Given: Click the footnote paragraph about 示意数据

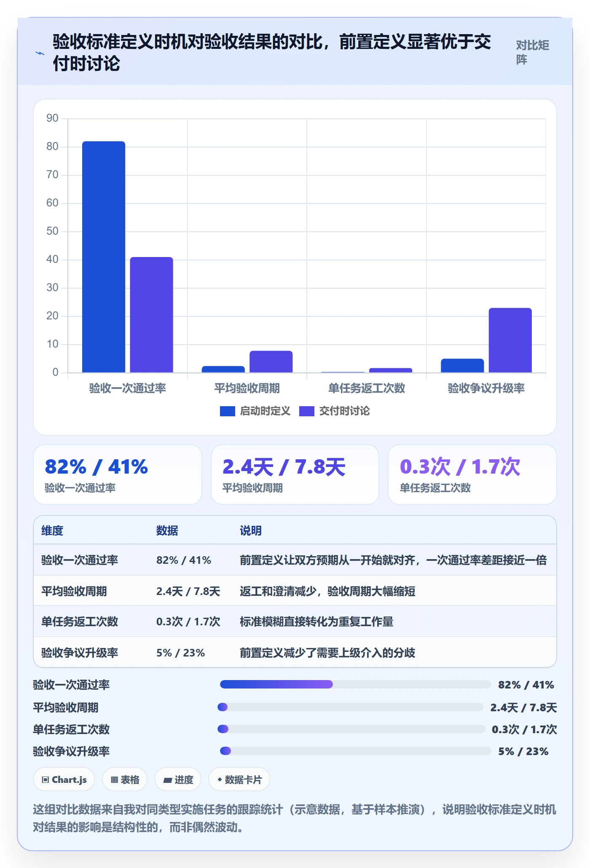Looking at the screenshot, I should click(295, 818).
